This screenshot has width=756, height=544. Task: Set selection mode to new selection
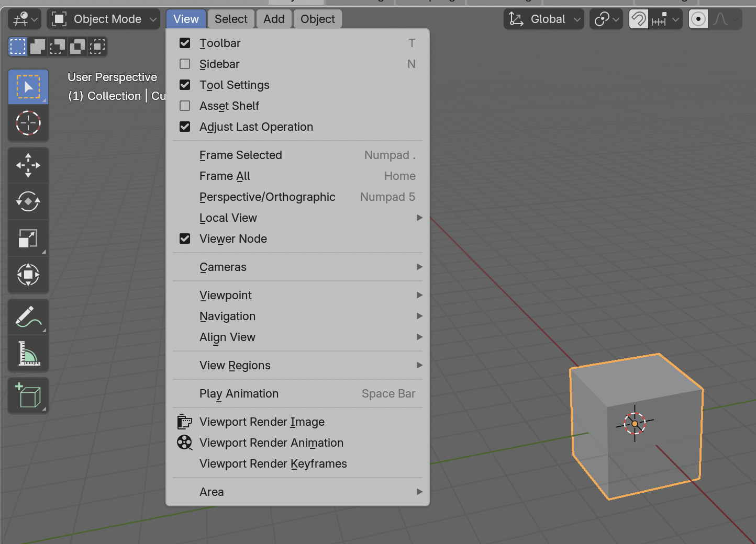point(18,47)
